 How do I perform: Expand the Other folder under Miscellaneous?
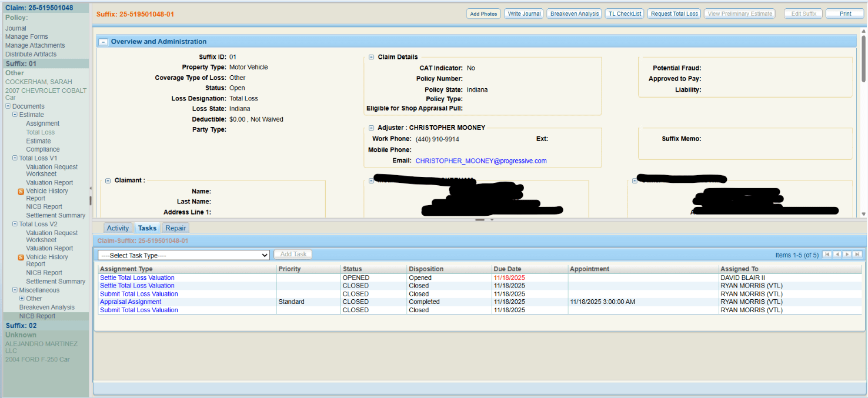point(22,299)
